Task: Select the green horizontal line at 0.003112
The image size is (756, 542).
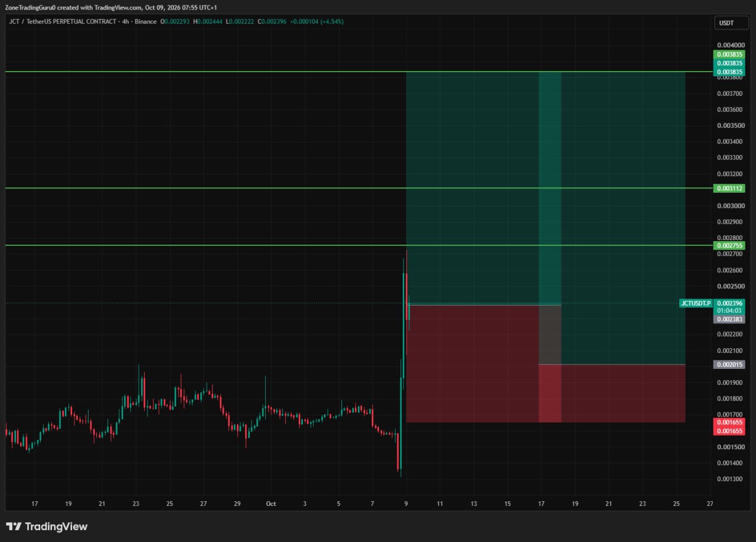Action: tap(359, 188)
